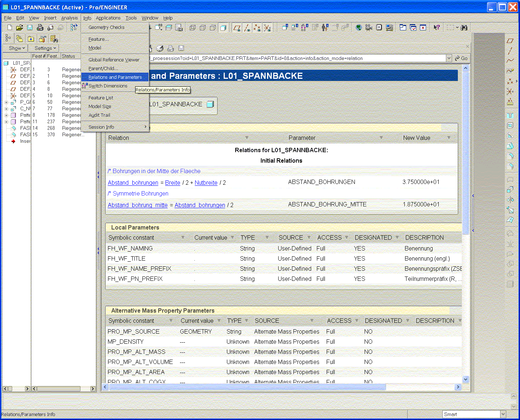Toggle datum points display icon
The image size is (520, 420).
[257, 27]
